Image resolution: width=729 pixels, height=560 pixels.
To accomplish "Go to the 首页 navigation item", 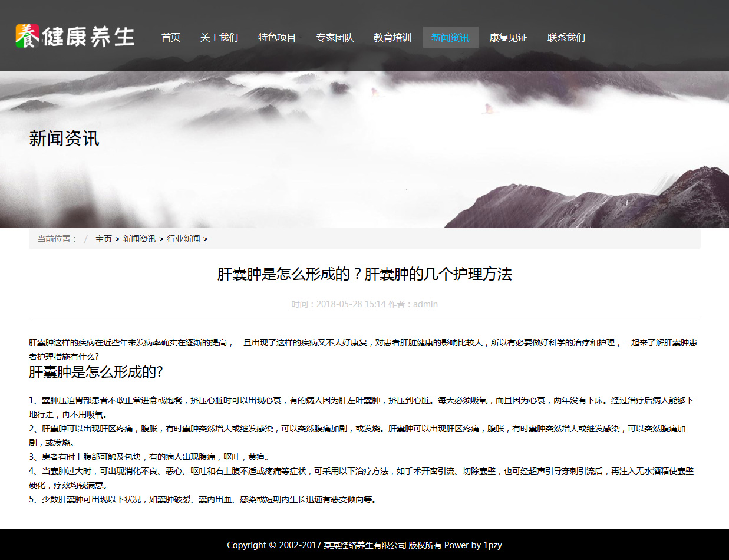I will pyautogui.click(x=171, y=38).
